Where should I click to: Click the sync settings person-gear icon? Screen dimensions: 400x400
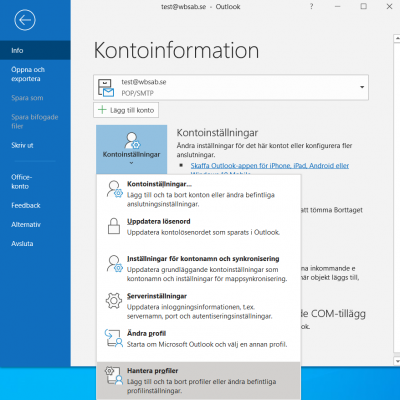coord(114,264)
